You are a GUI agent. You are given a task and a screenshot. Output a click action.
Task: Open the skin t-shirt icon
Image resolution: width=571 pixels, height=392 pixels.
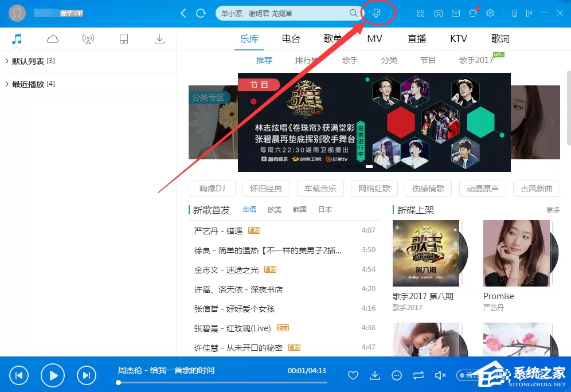point(472,13)
